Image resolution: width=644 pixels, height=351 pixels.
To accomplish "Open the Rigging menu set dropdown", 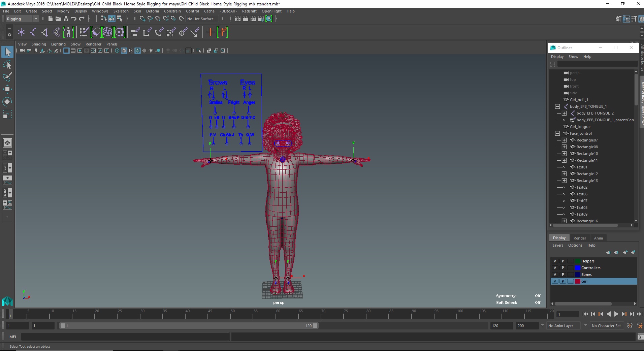I will (x=23, y=19).
